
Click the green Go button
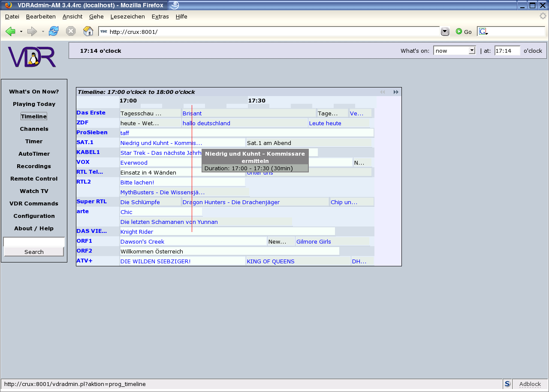pos(464,32)
